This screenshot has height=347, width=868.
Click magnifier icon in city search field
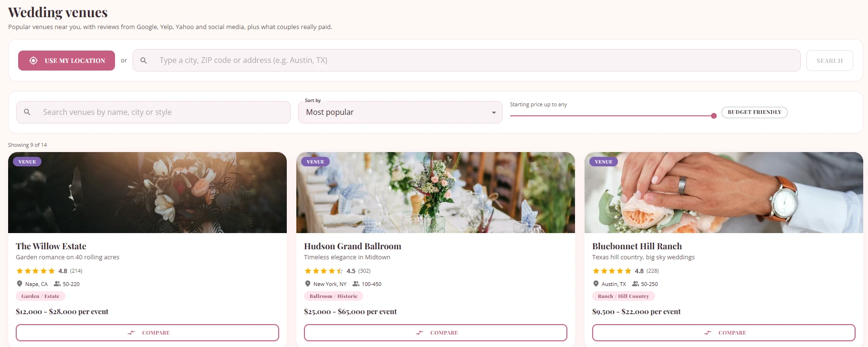144,61
